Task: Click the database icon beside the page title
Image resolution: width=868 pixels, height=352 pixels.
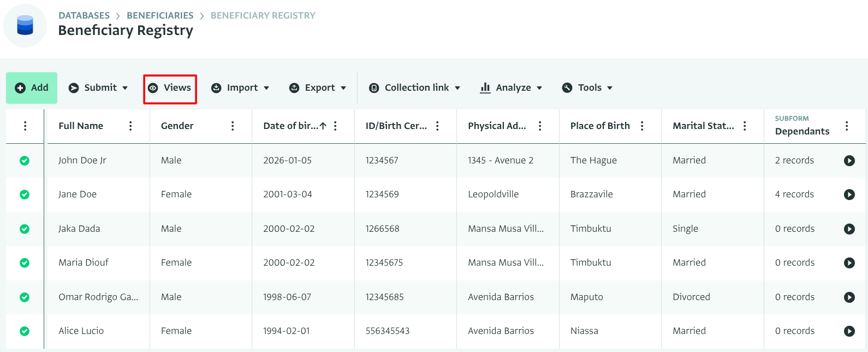Action: [x=25, y=26]
